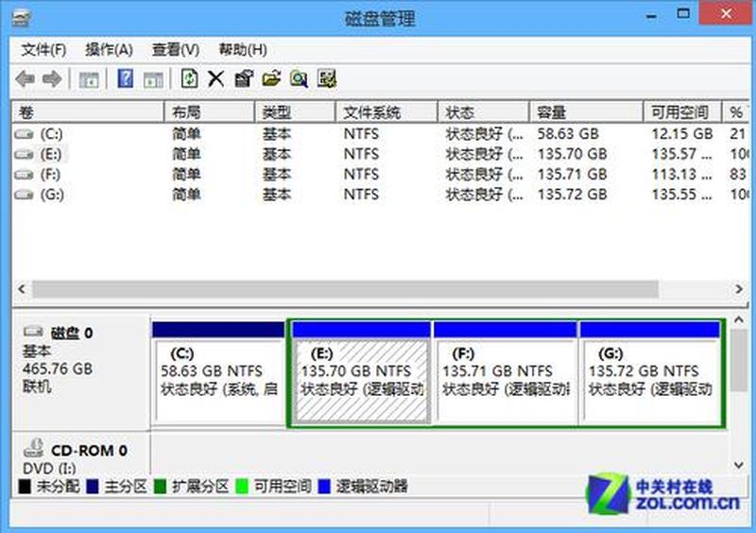Toggle the action pane toolbar icon
Screen dimensions: 756x533
pyautogui.click(x=153, y=79)
